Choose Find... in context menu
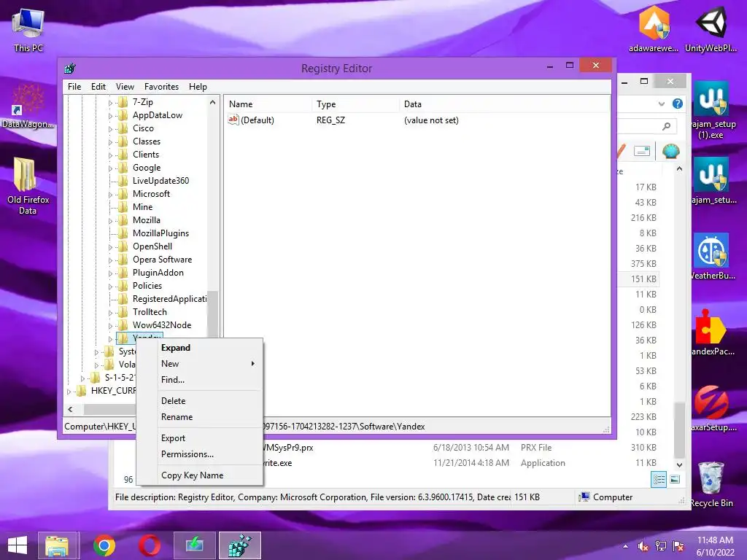747x560 pixels. pyautogui.click(x=200, y=379)
